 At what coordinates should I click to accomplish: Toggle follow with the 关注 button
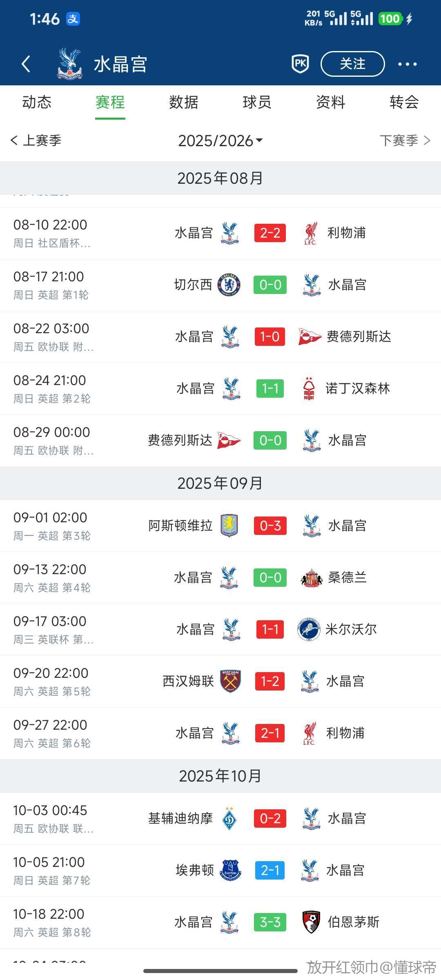click(x=352, y=64)
